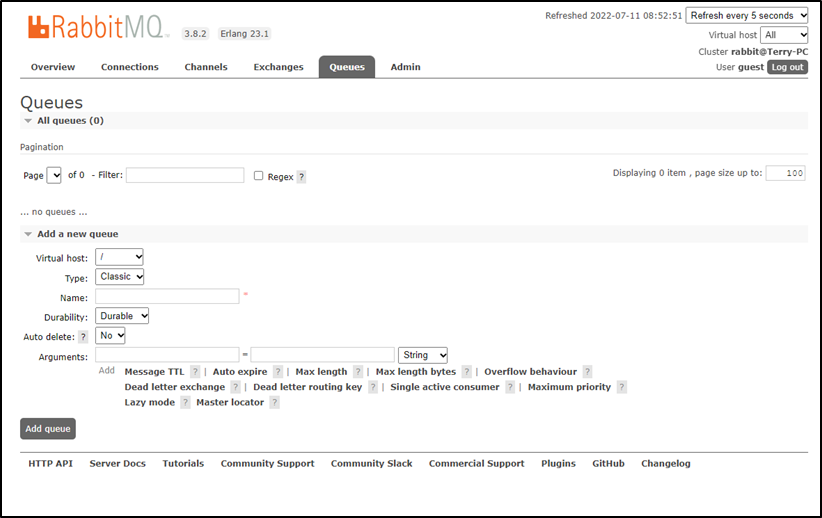Image resolution: width=822 pixels, height=518 pixels.
Task: Focus the Arguments key input field
Action: tap(167, 354)
